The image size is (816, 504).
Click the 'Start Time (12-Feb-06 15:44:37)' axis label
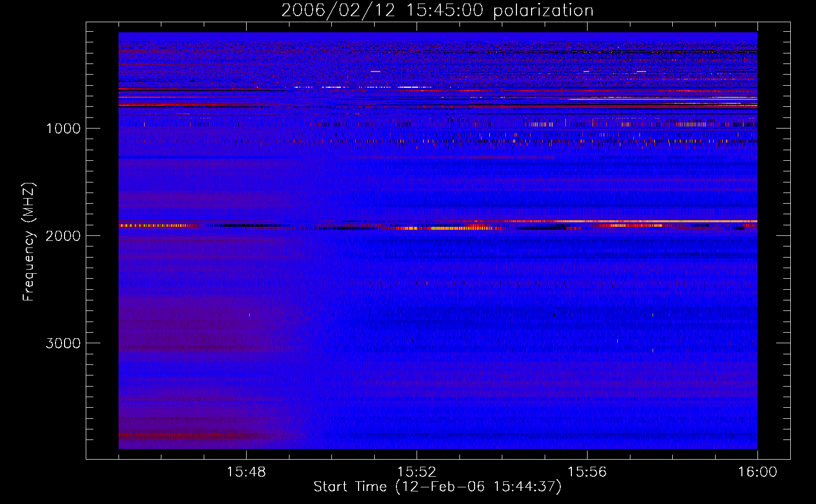tap(437, 487)
